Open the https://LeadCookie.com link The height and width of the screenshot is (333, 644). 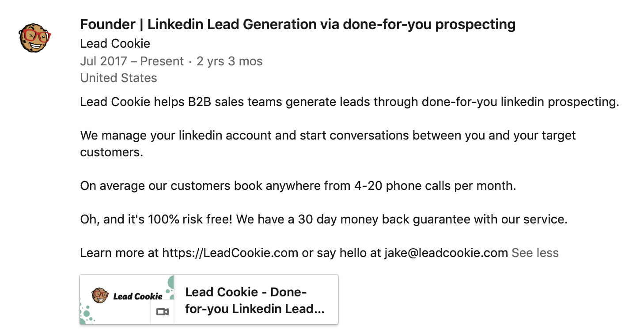230,253
